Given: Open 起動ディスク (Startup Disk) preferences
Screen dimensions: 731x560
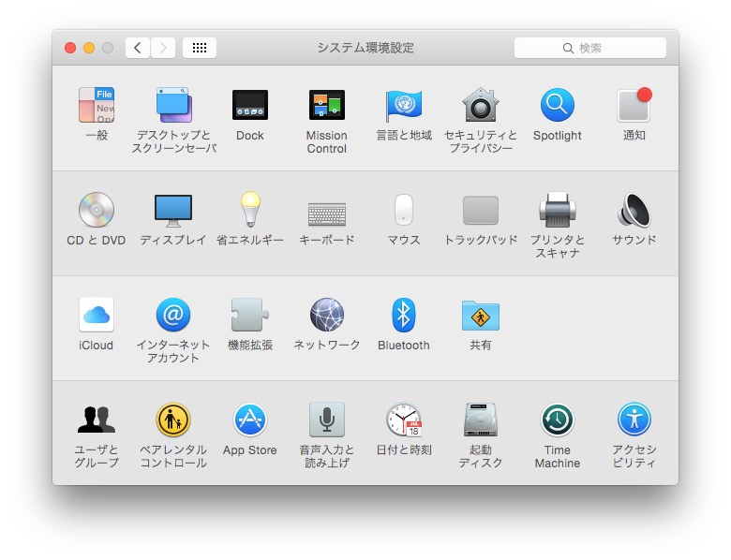Looking at the screenshot, I should 480,420.
